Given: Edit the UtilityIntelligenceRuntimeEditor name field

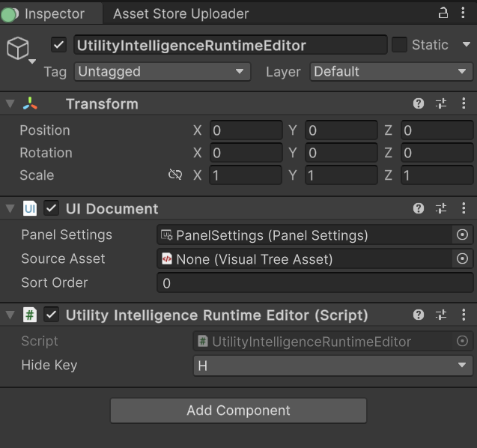Looking at the screenshot, I should tap(231, 45).
